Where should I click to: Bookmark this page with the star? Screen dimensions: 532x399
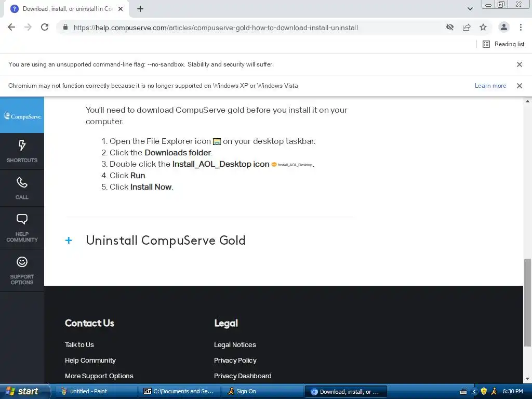pyautogui.click(x=483, y=28)
